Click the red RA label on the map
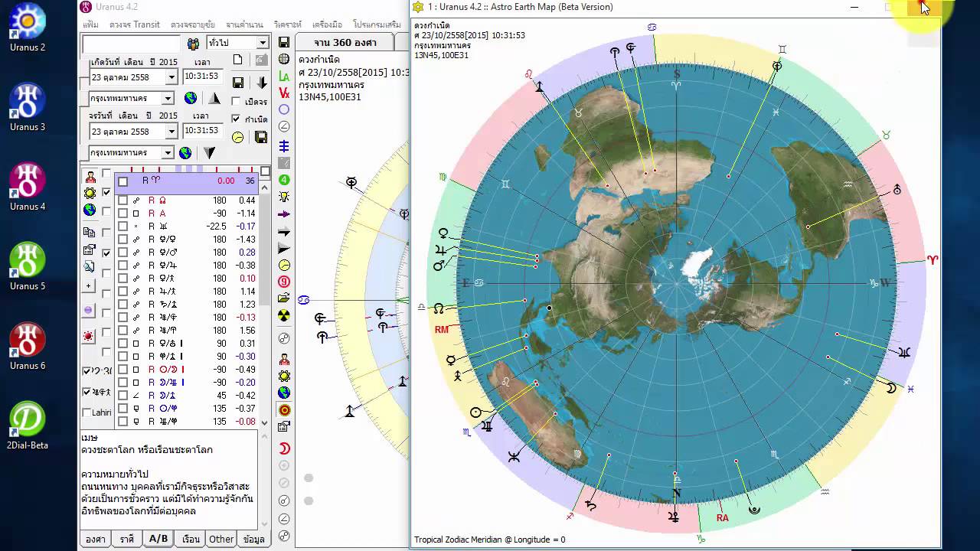The height and width of the screenshot is (551, 980). [x=723, y=518]
